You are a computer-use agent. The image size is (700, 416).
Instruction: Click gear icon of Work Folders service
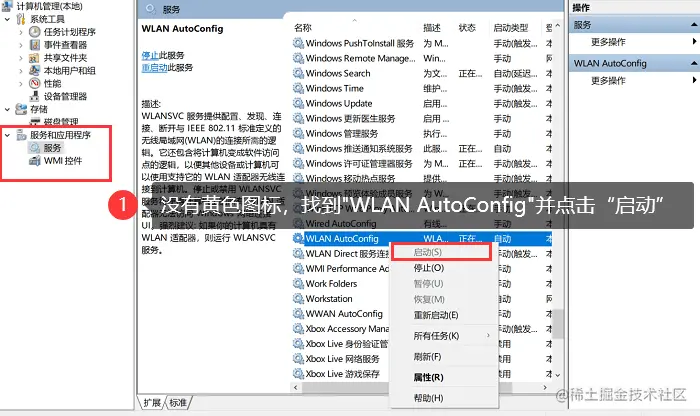298,283
